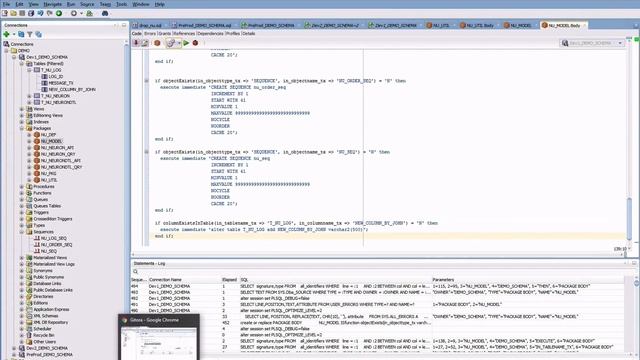Image resolution: width=640 pixels, height=360 pixels.
Task: Click the first red editor toolbar icon
Action: pos(136,43)
